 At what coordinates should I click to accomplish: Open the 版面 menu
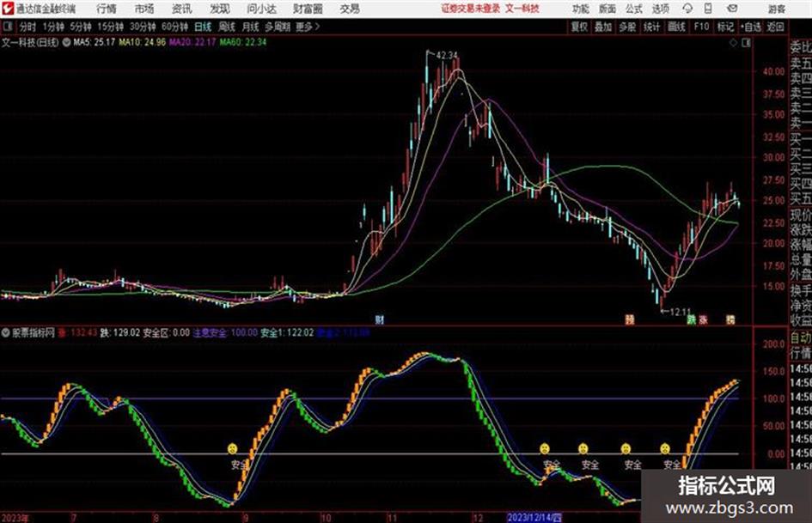(x=607, y=9)
